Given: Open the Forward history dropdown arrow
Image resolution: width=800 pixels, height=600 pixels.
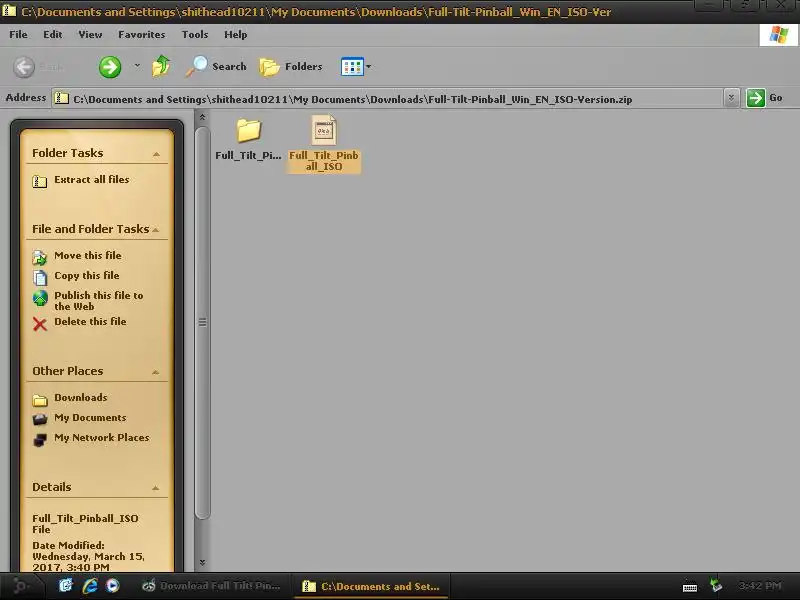Looking at the screenshot, I should pyautogui.click(x=137, y=66).
